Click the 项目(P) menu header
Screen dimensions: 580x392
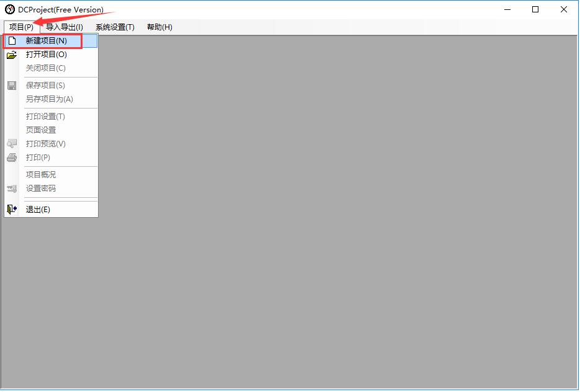20,27
